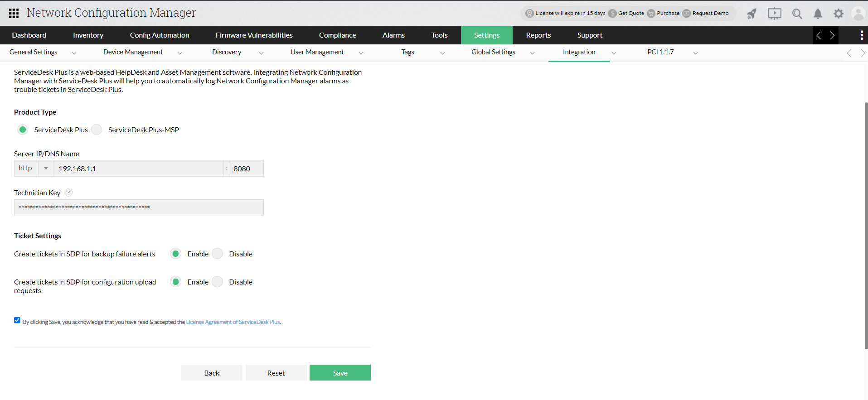Open the alarm bell notifications
The height and width of the screenshot is (400, 868).
818,14
